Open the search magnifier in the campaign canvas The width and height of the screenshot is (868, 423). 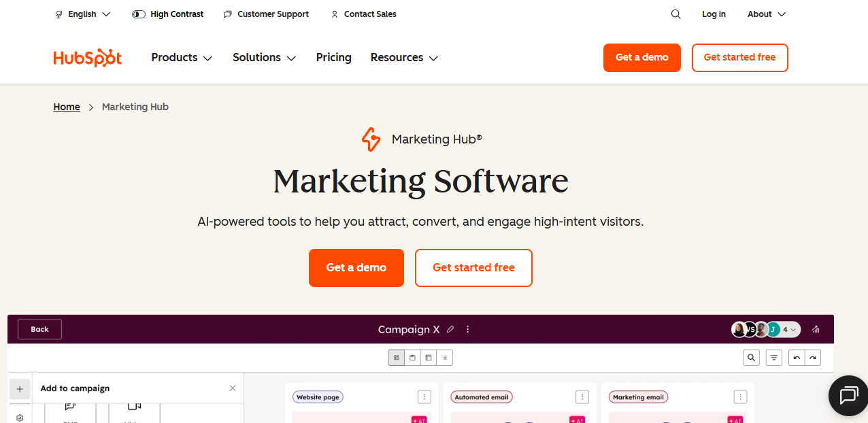[x=751, y=357]
